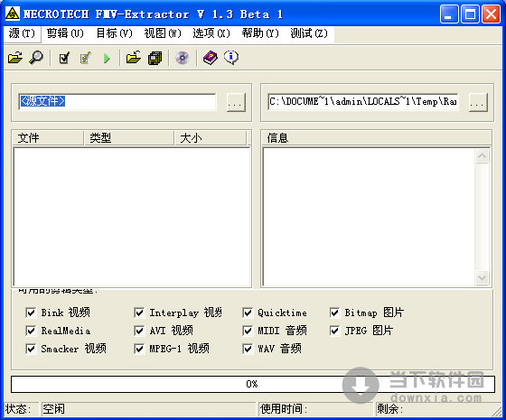This screenshot has width=506, height=420.
Task: Click the greyed checkmark pencil toolbar icon
Action: pos(86,58)
